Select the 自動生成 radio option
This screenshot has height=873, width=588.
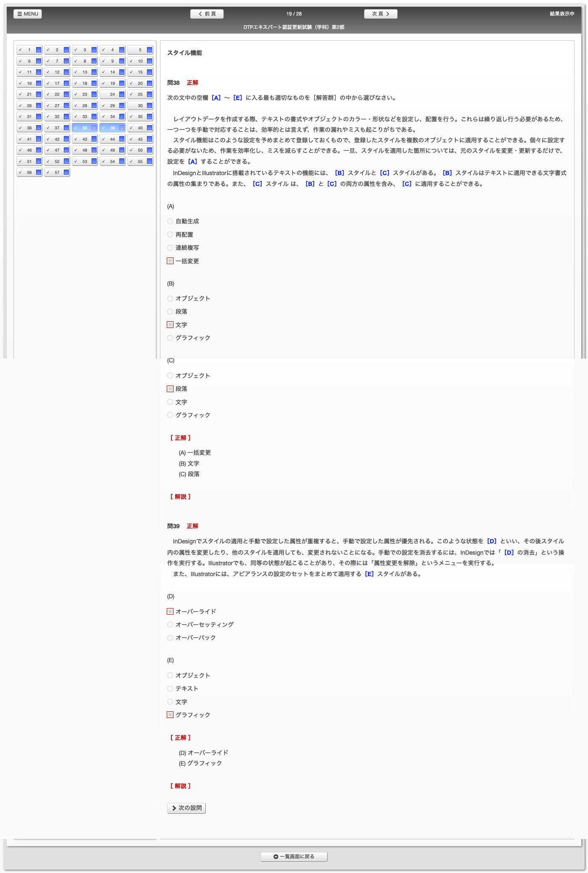[x=170, y=221]
